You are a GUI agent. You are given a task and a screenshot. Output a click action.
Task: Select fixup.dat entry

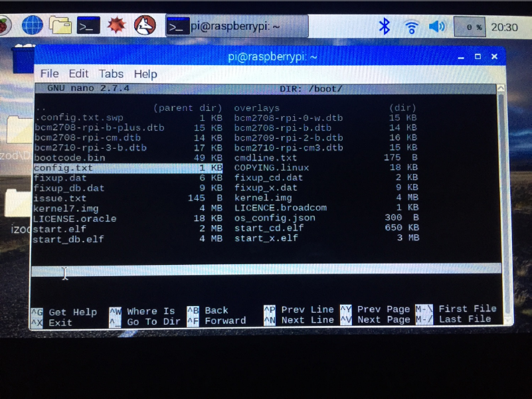pos(128,178)
